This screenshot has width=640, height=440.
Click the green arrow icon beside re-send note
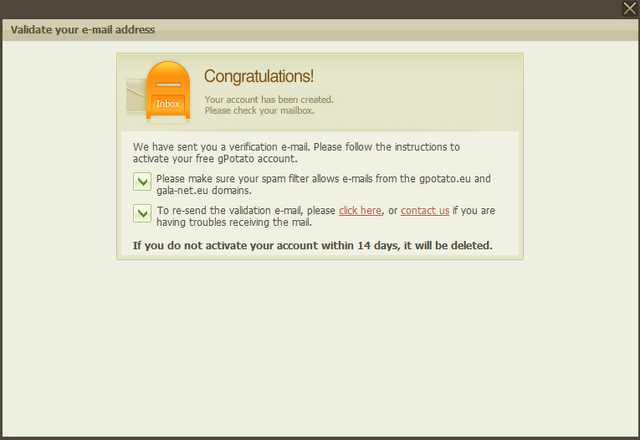click(x=142, y=213)
